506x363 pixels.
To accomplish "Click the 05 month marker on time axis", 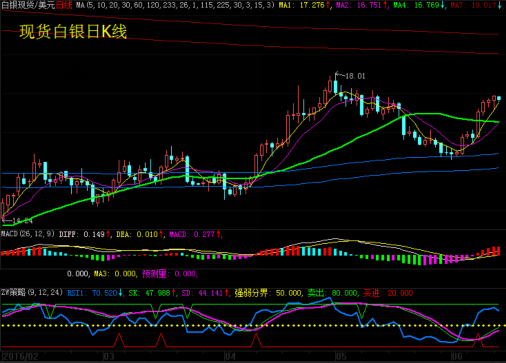I will click(x=341, y=356).
